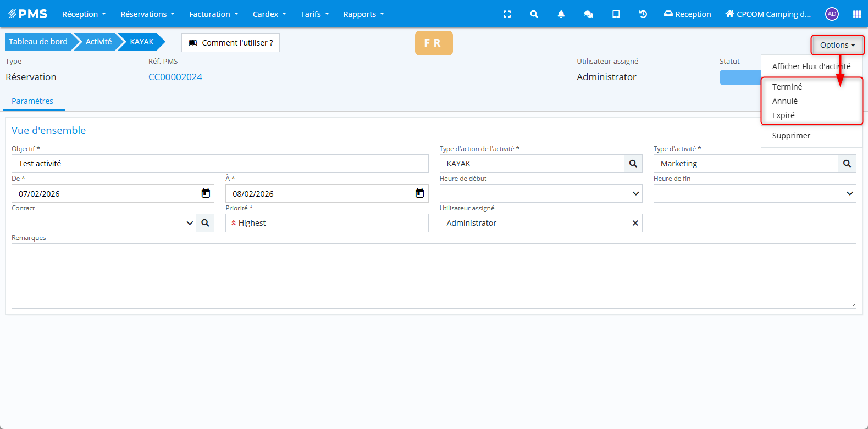The height and width of the screenshot is (429, 868).
Task: Select Terminé from Options menu
Action: pos(787,87)
